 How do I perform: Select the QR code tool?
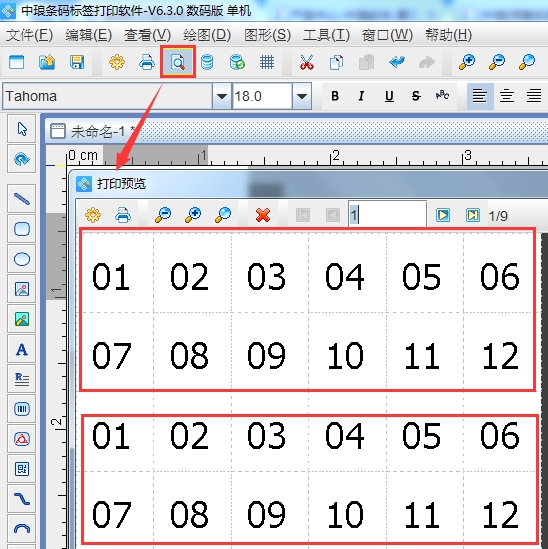click(x=22, y=468)
